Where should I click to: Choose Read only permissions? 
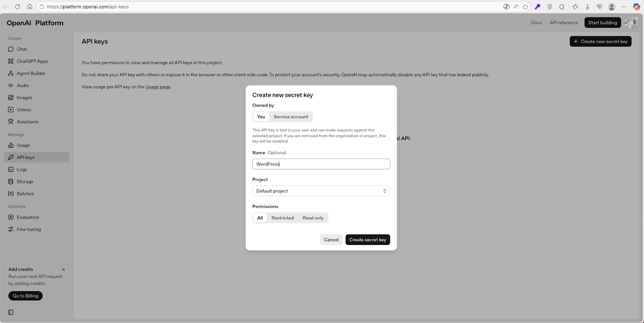(313, 218)
